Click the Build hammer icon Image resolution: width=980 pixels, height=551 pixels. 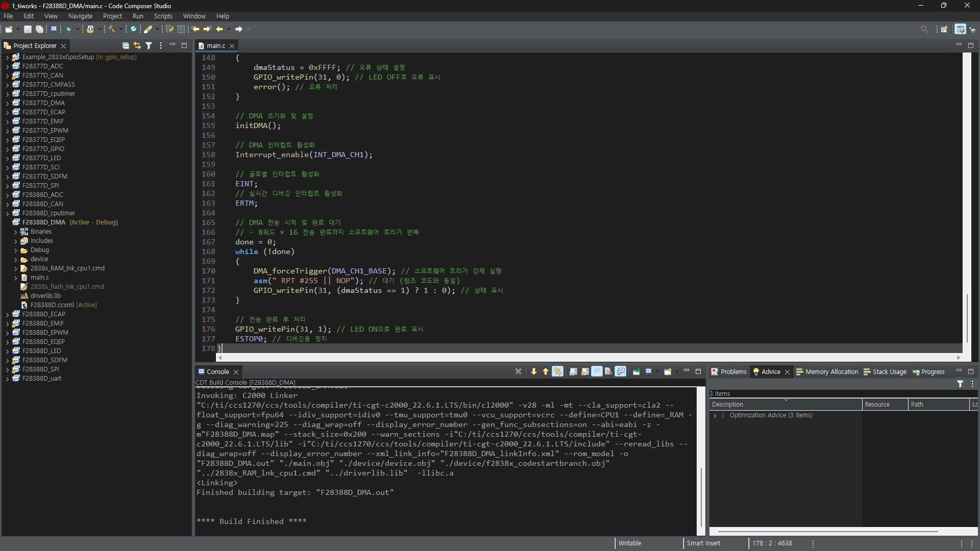pyautogui.click(x=112, y=29)
